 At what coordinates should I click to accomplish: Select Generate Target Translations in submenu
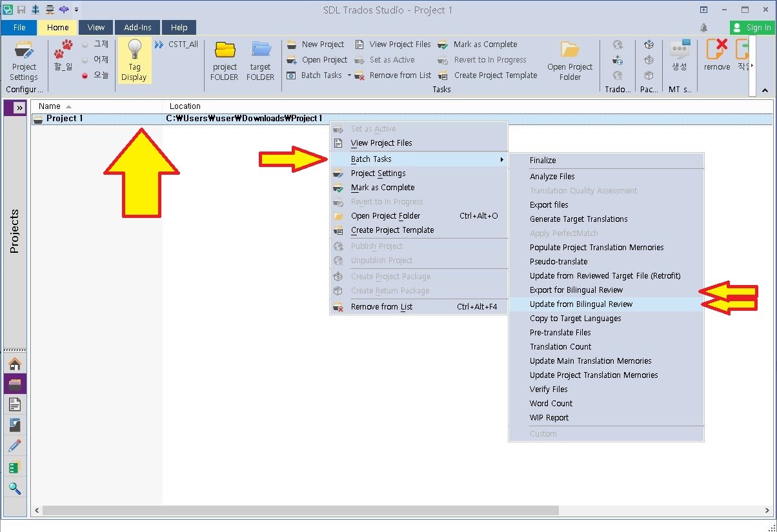606,219
